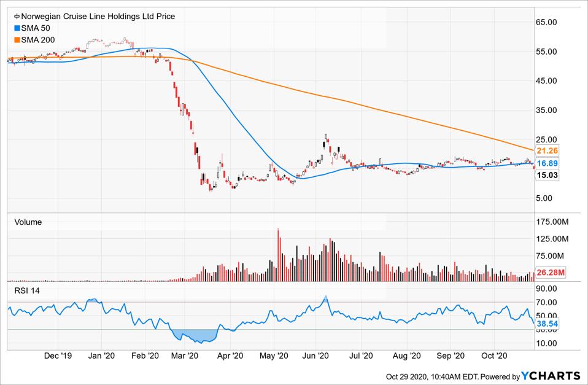Click the Feb '20 date axis label
This screenshot has height=385, width=588.
point(145,356)
